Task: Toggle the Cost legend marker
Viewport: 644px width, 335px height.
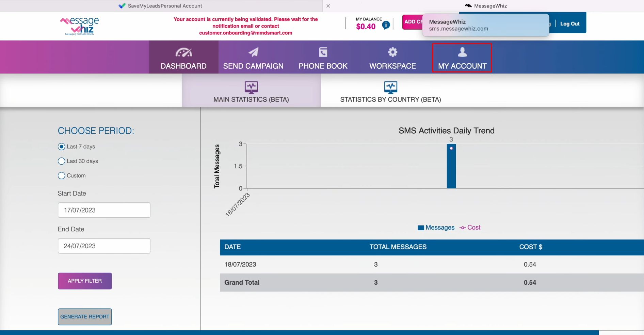Action: coord(463,228)
